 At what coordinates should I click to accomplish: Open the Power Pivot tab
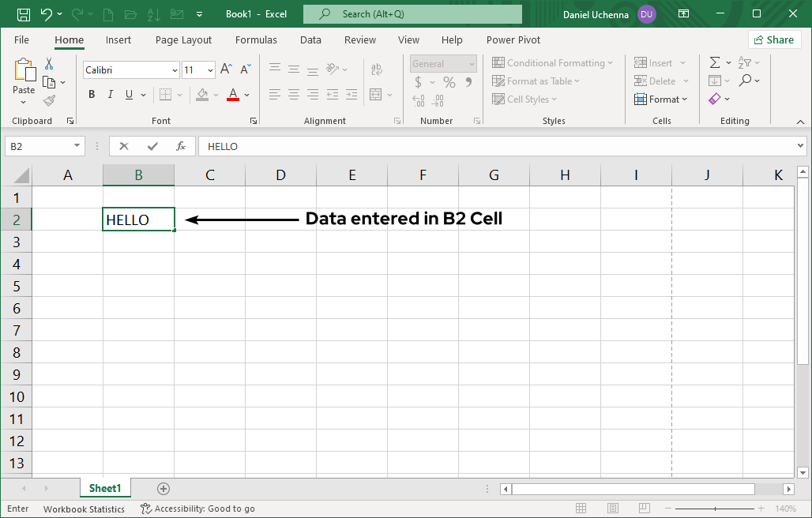point(513,39)
